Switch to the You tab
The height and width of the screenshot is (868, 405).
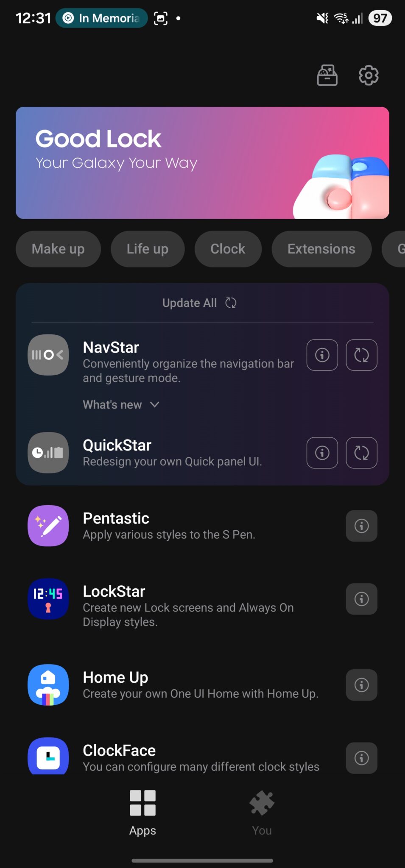pos(262,812)
